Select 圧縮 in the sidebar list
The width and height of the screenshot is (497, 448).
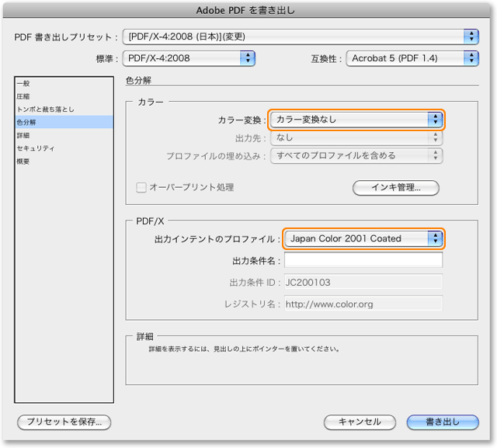(23, 96)
